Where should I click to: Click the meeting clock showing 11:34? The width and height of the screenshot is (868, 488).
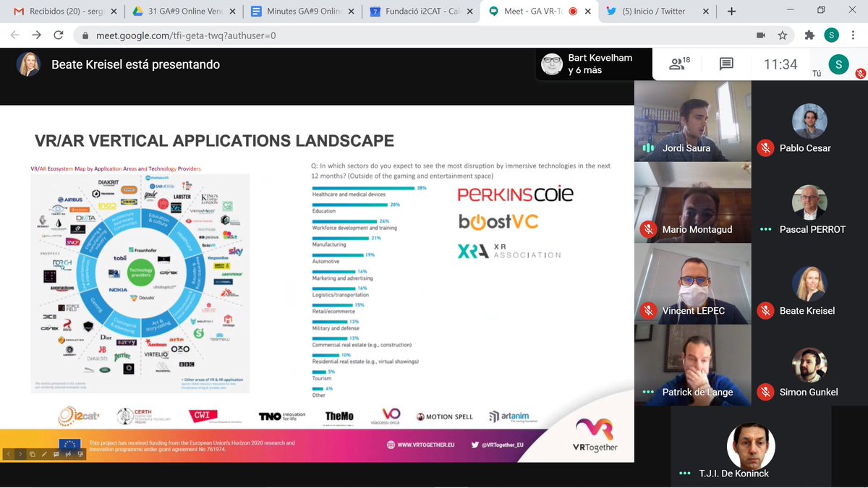tap(780, 64)
